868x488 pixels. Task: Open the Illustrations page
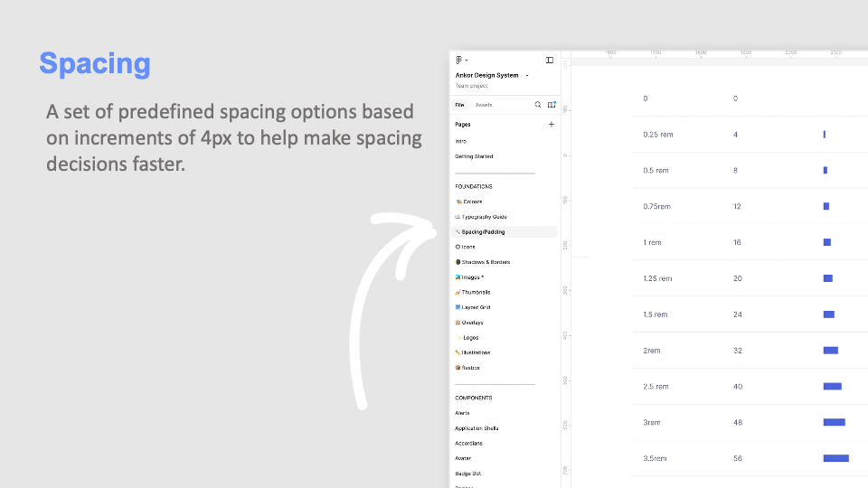point(476,352)
